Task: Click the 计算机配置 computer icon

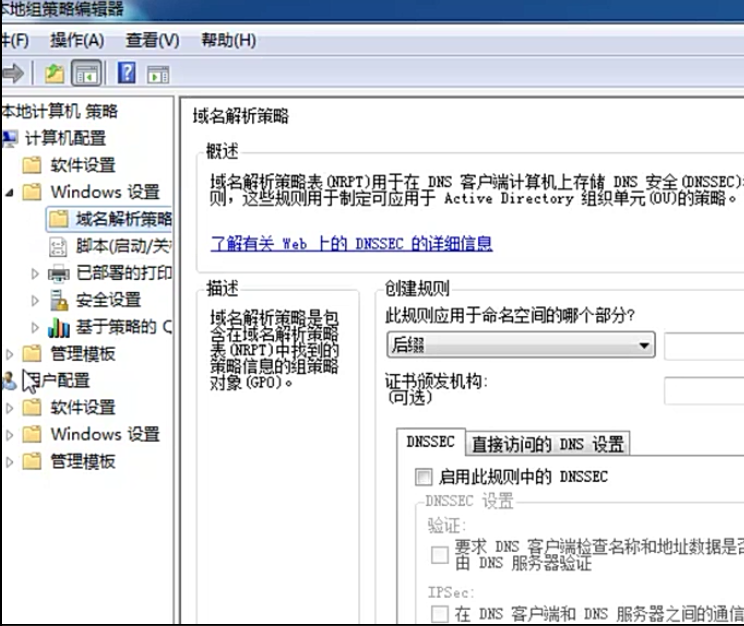Action: 9,138
